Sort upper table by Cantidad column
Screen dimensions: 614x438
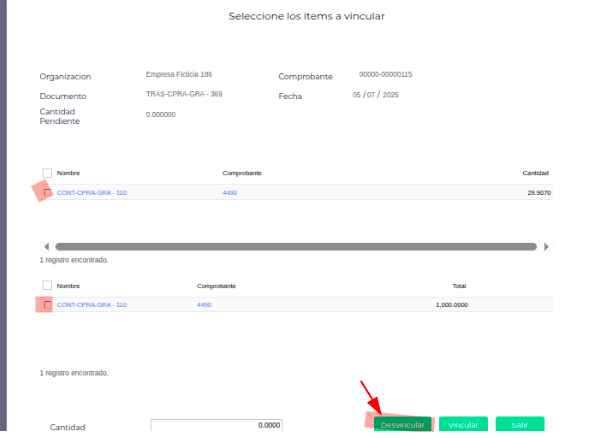[536, 173]
